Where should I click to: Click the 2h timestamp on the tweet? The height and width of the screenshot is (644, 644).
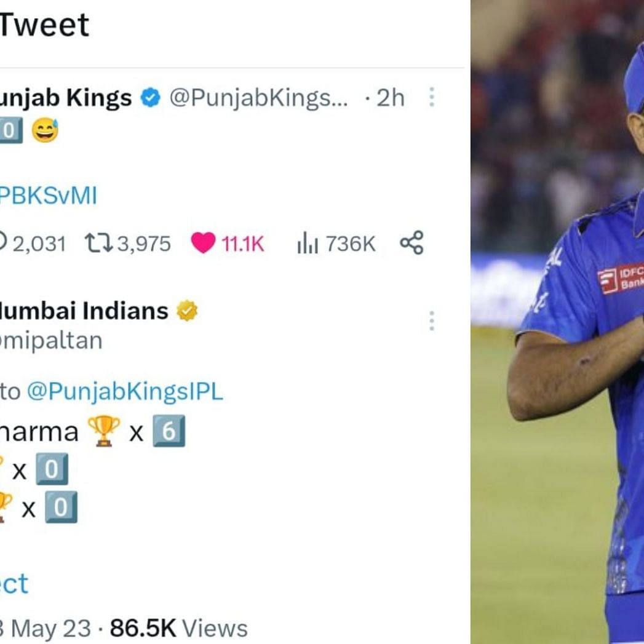(x=391, y=98)
